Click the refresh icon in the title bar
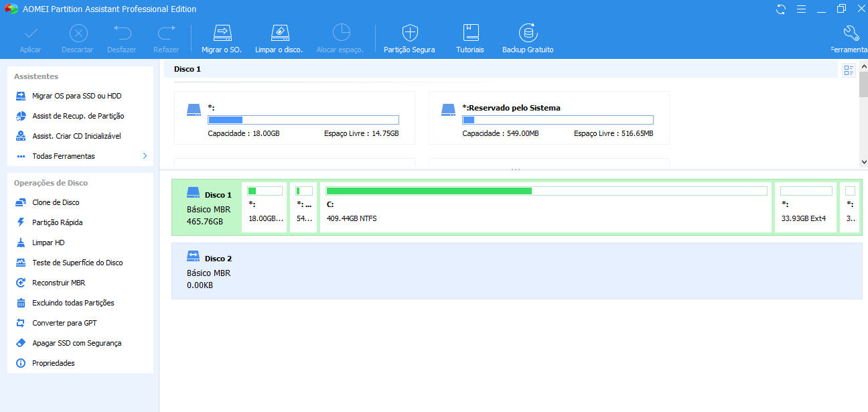 (x=781, y=9)
